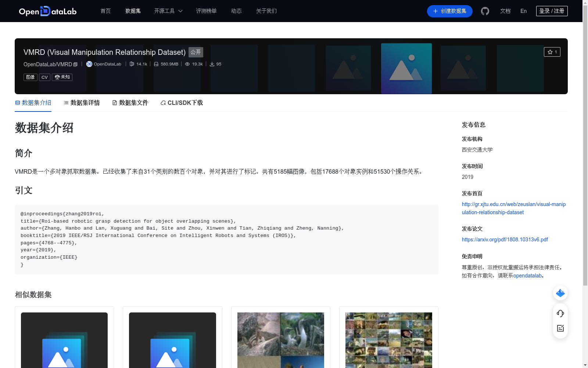588x368 pixels.
Task: Click the blue bird floating assistant icon
Action: coord(560,293)
